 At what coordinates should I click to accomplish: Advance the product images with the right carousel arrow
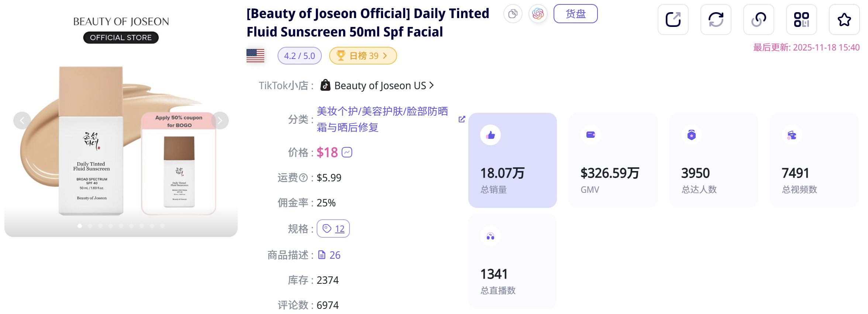point(220,120)
